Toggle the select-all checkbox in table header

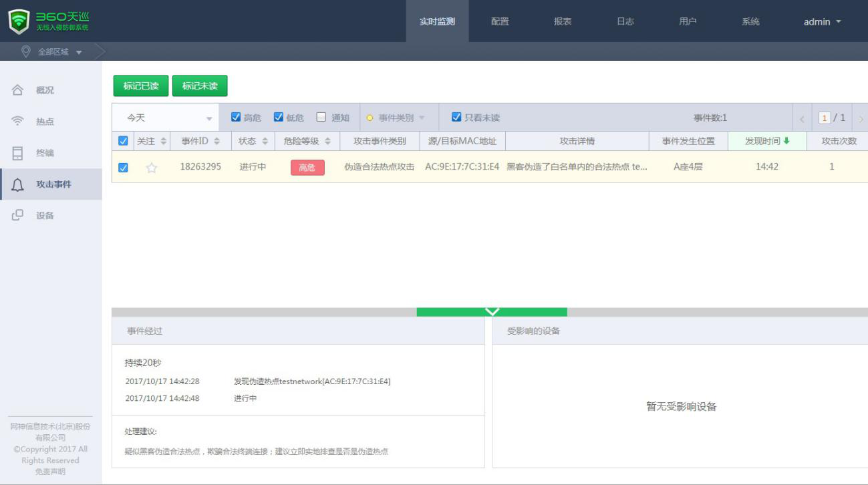[x=123, y=141]
